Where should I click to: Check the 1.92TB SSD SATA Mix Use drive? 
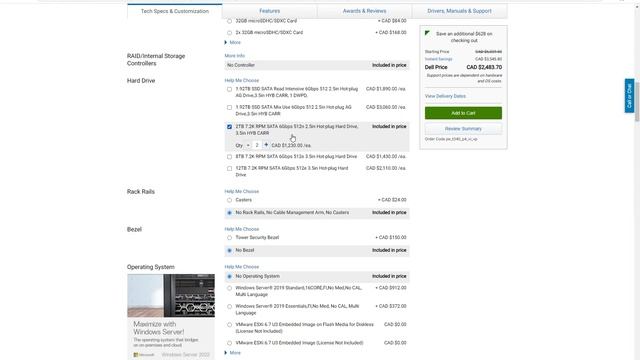click(229, 107)
